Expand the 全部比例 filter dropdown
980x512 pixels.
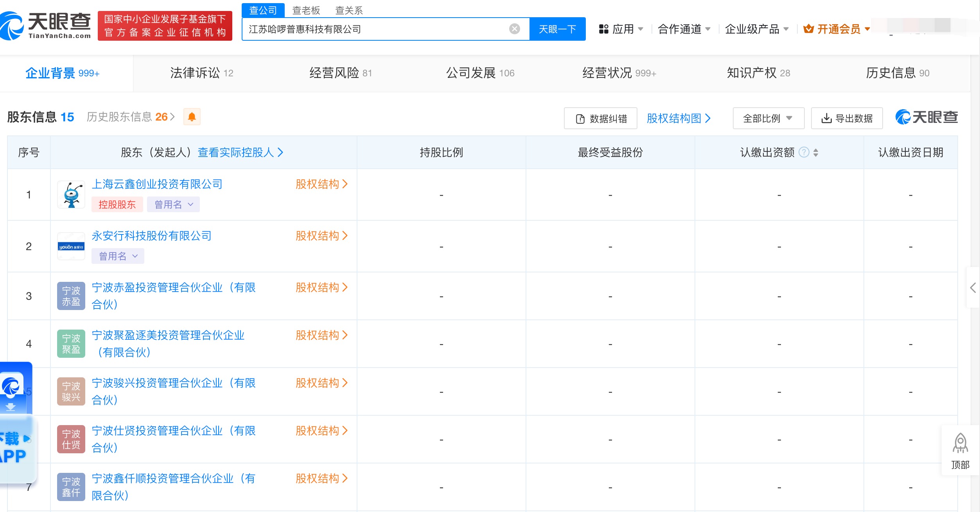click(x=768, y=118)
